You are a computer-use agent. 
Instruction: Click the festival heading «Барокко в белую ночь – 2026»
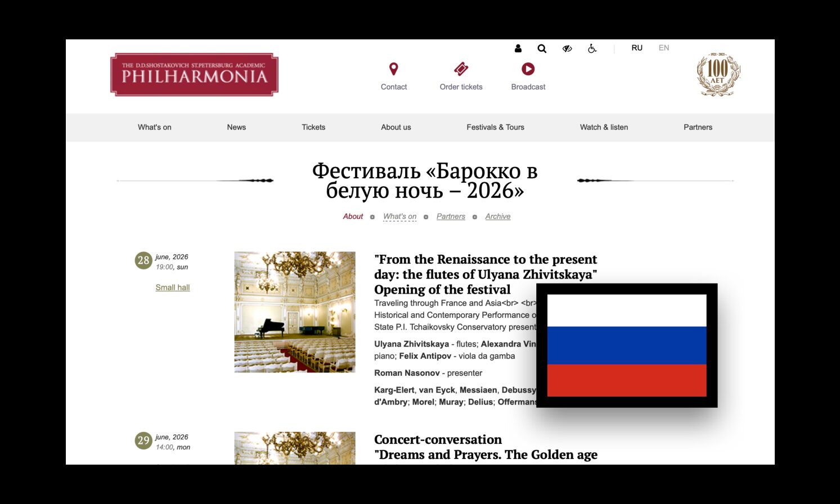[x=425, y=181]
